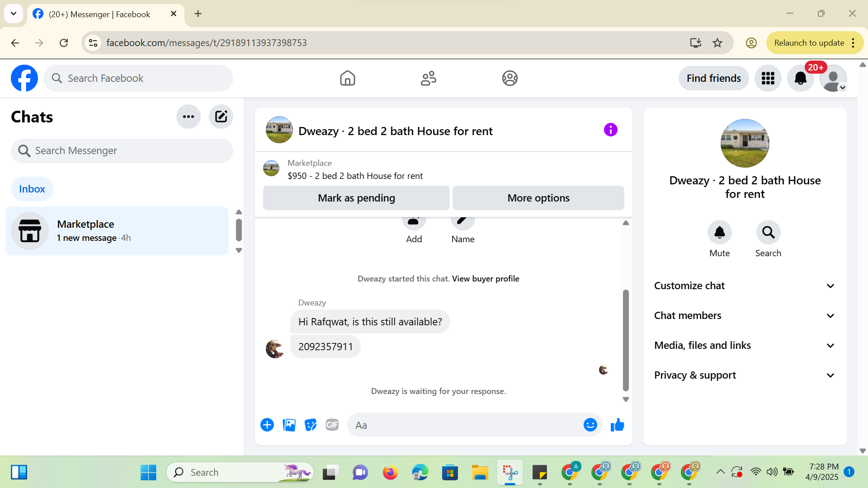Click More options button
This screenshot has height=488, width=868.
point(538,198)
